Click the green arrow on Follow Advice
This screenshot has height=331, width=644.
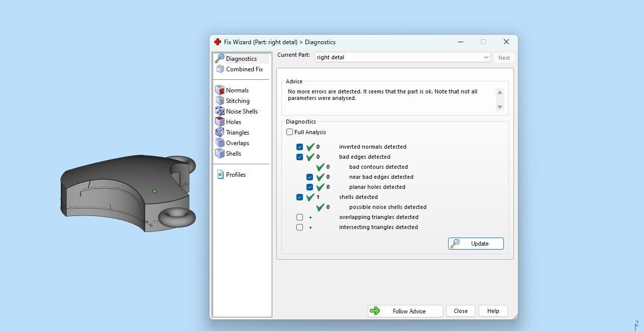(375, 311)
